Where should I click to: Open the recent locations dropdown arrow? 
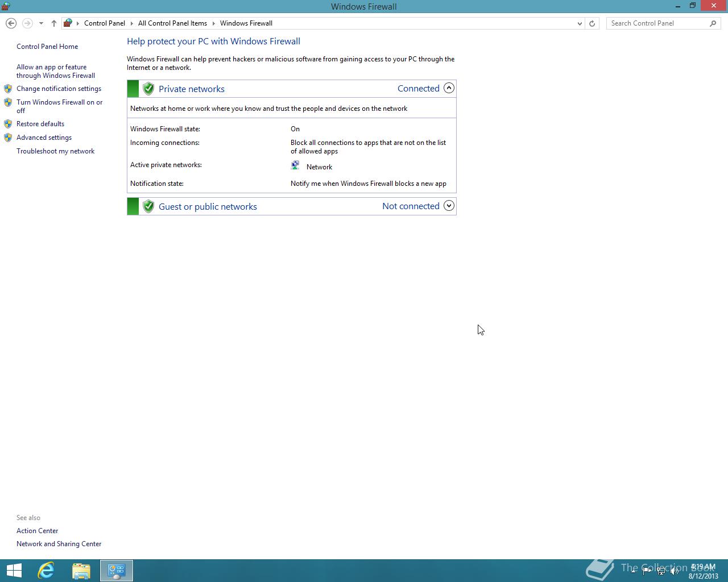click(41, 23)
